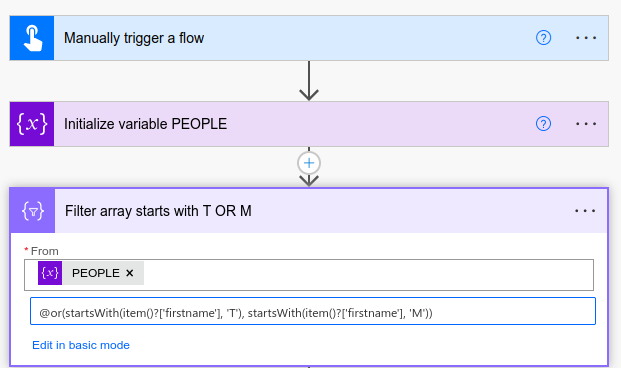Click the advanced filter expression text box

313,311
